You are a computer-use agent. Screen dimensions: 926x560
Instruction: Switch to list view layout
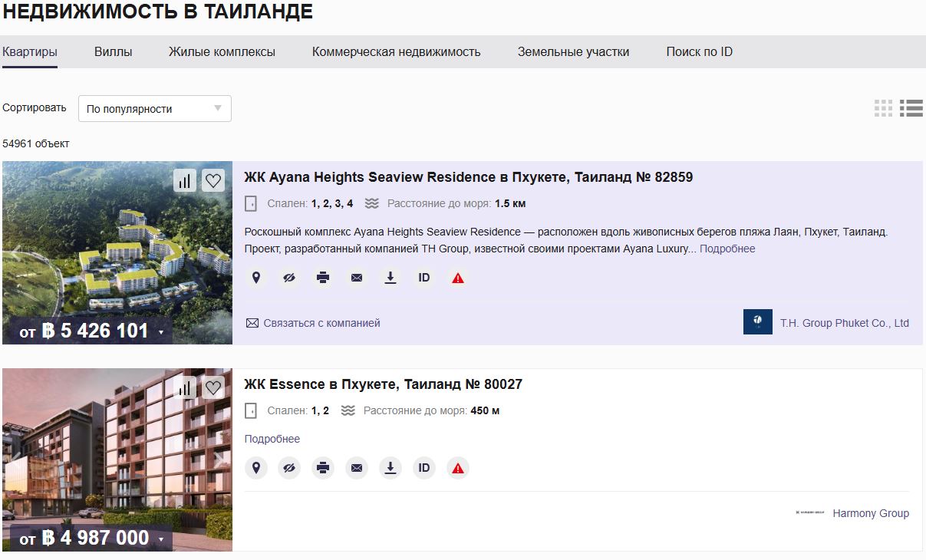coord(911,108)
